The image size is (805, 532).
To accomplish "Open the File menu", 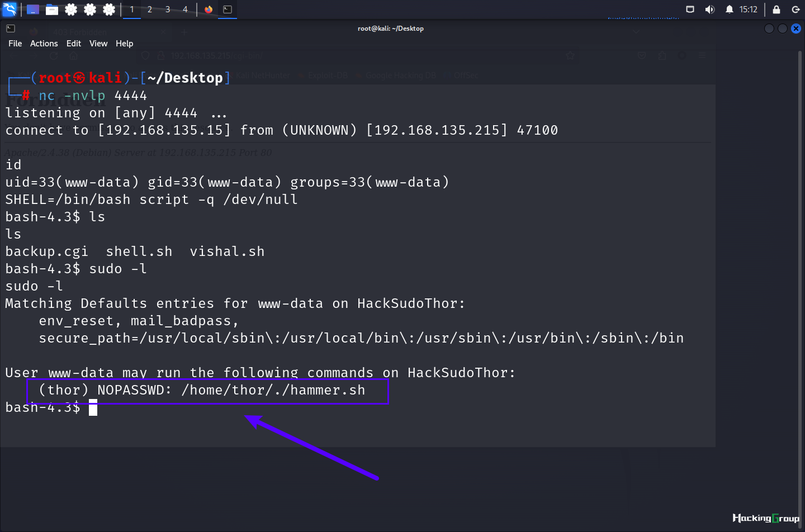I will [x=15, y=44].
